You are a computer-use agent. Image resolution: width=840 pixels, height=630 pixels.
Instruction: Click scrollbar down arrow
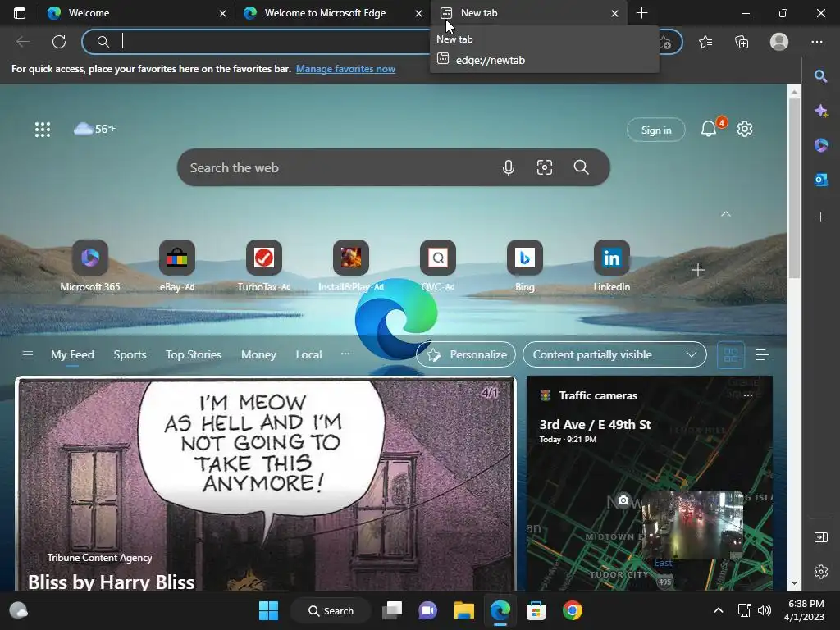794,583
